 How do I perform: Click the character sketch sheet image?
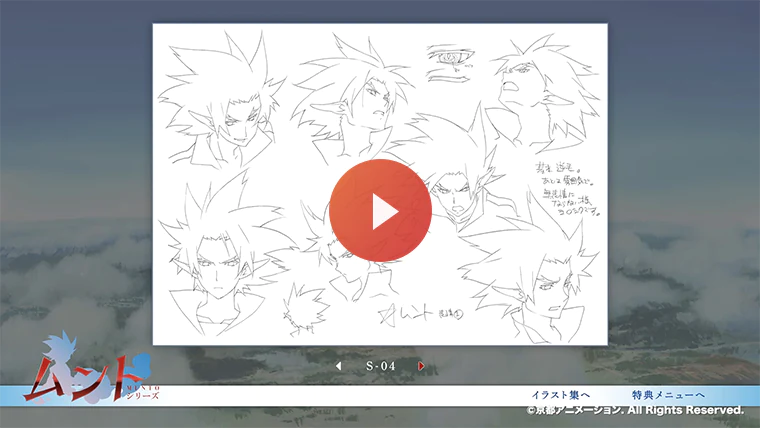380,184
